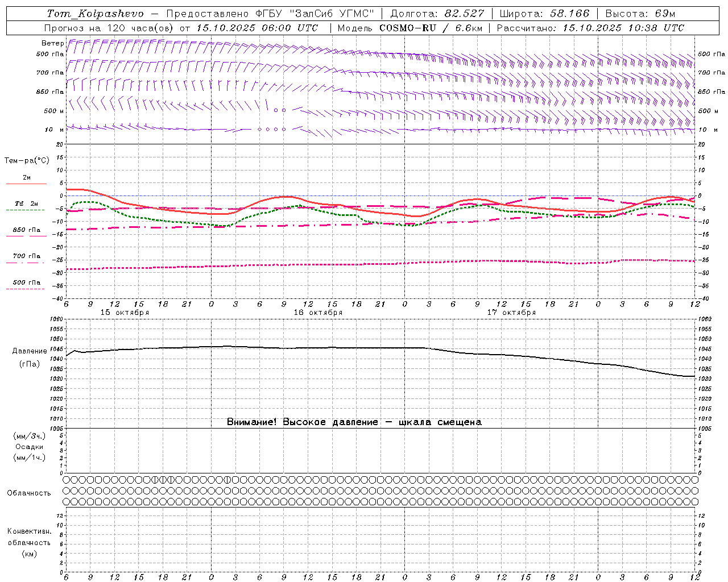Click the 20 value on left temperature axis
This screenshot has width=728, height=582.
pyautogui.click(x=61, y=145)
